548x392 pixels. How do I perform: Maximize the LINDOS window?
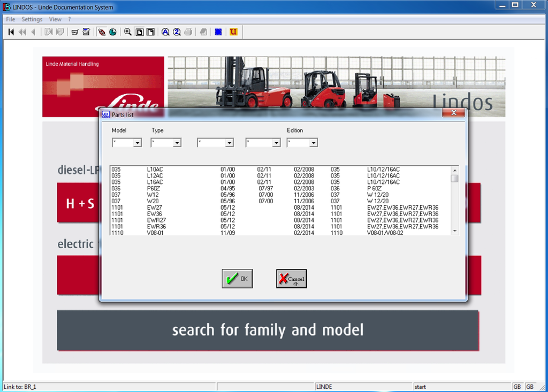(515, 5)
